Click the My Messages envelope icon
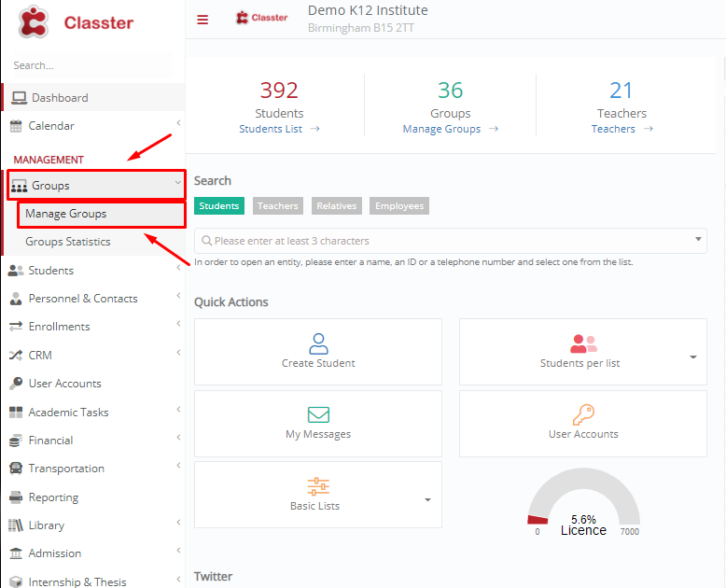Screen dimensions: 726x588 [318, 414]
